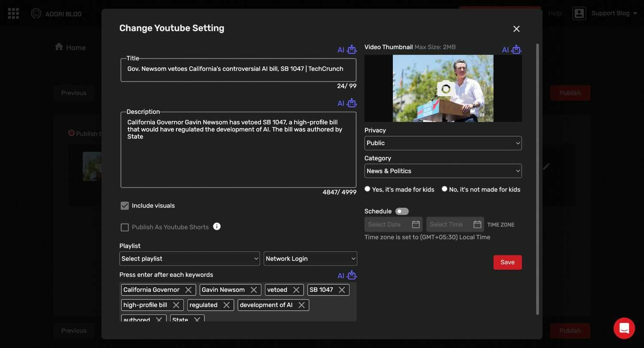Expand the Network Login dropdown

pyautogui.click(x=310, y=259)
